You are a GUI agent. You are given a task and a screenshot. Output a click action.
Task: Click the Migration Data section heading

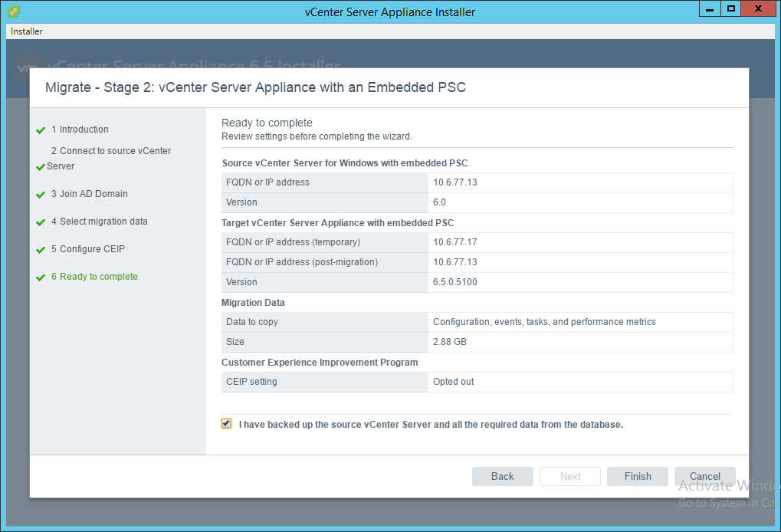[x=253, y=302]
